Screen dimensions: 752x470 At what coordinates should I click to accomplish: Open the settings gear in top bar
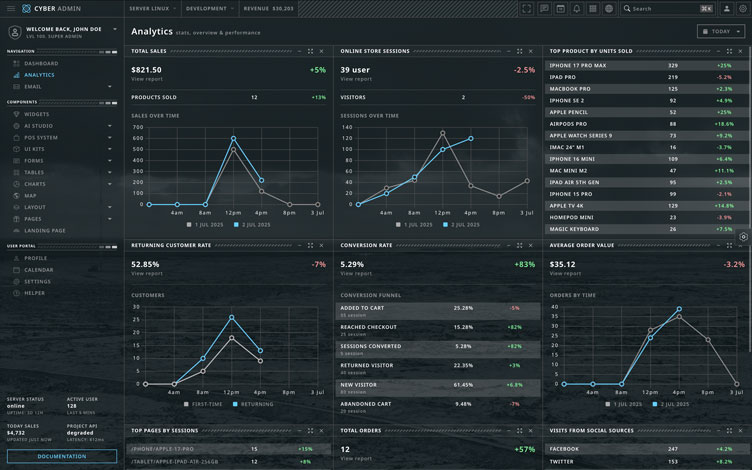coord(742,8)
